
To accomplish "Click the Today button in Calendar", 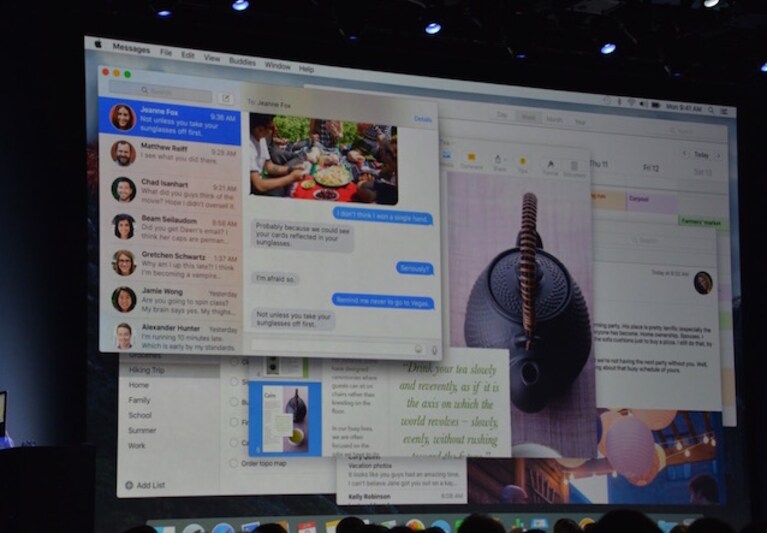I will pyautogui.click(x=701, y=155).
